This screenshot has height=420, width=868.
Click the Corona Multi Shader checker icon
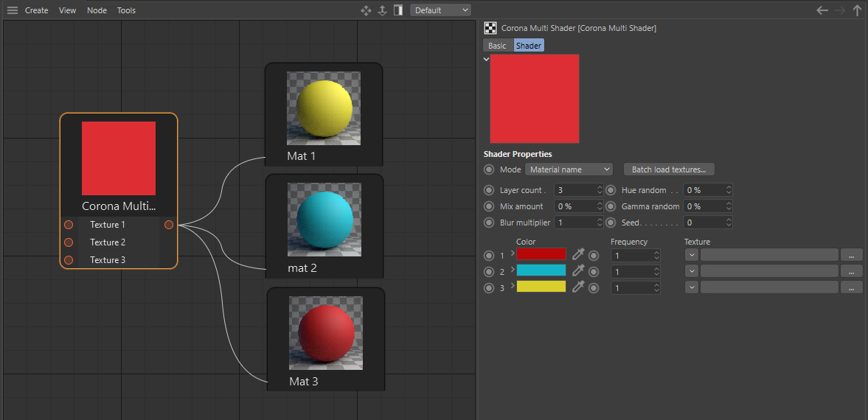490,28
